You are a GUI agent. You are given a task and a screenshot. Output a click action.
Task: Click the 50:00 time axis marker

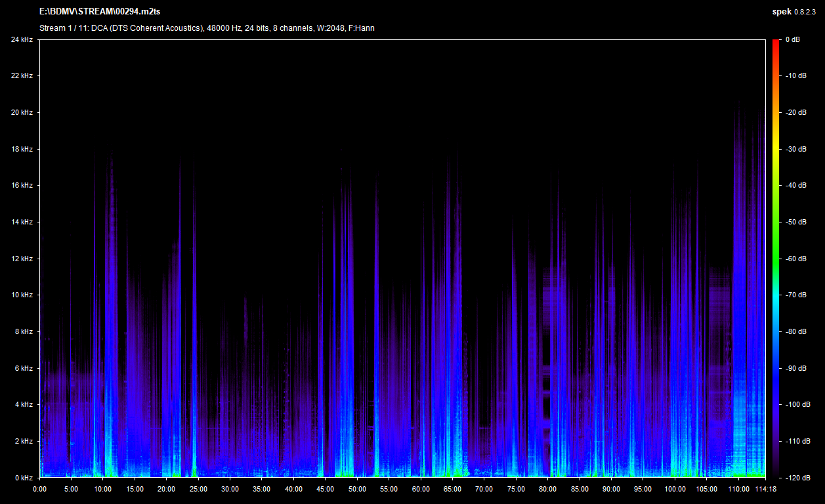(x=357, y=489)
